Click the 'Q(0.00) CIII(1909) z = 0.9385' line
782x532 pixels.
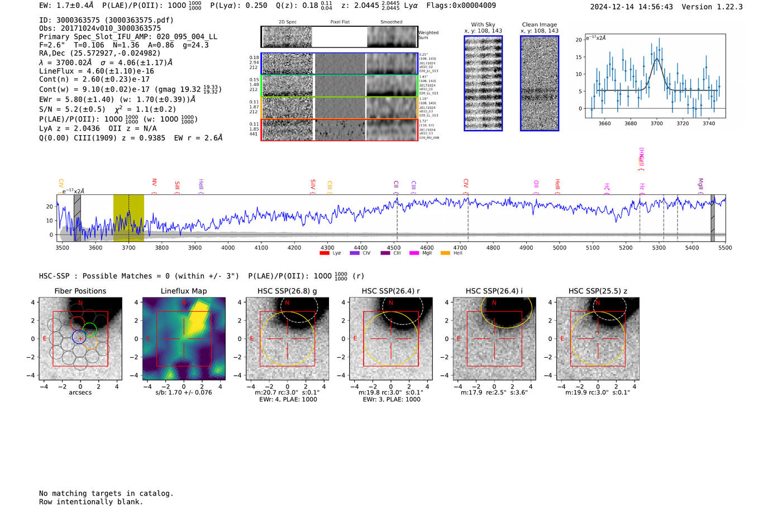102,138
